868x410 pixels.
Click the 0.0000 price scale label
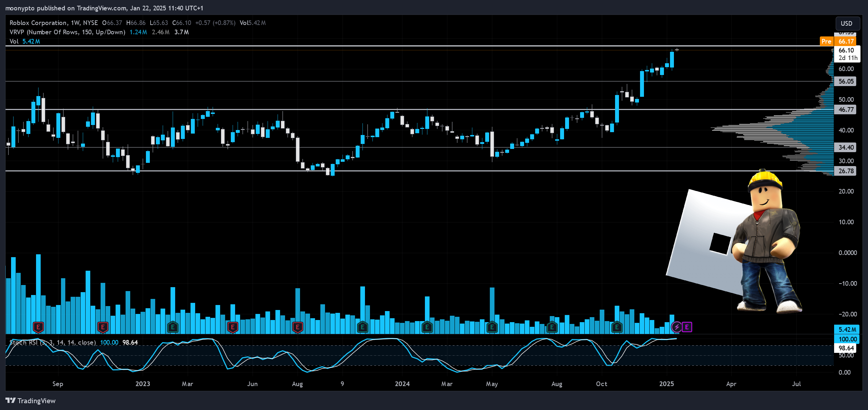[847, 253]
